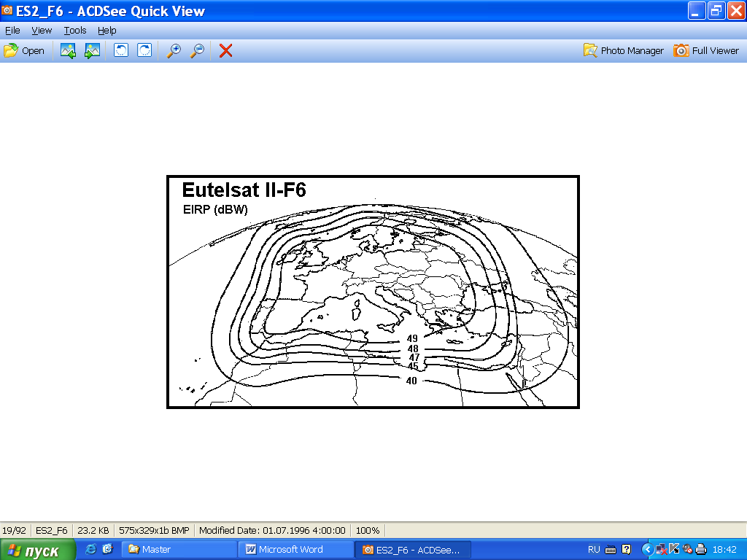The height and width of the screenshot is (560, 747).
Task: Zoom in with magnifier plus icon
Action: tap(174, 50)
